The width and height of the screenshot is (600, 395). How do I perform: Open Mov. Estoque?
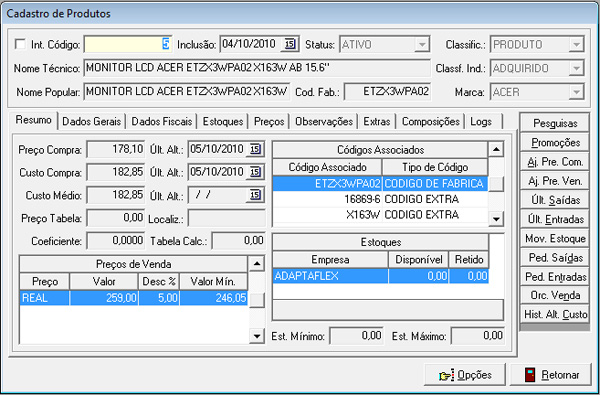(555, 238)
